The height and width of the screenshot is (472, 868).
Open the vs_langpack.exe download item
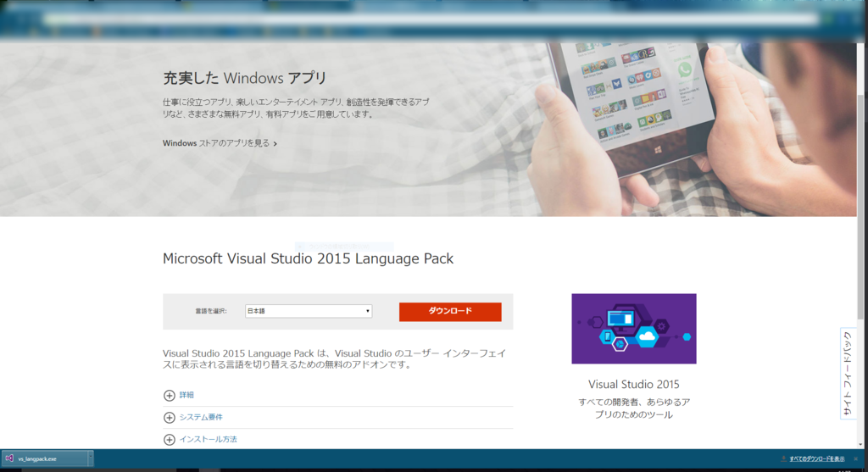(44, 458)
